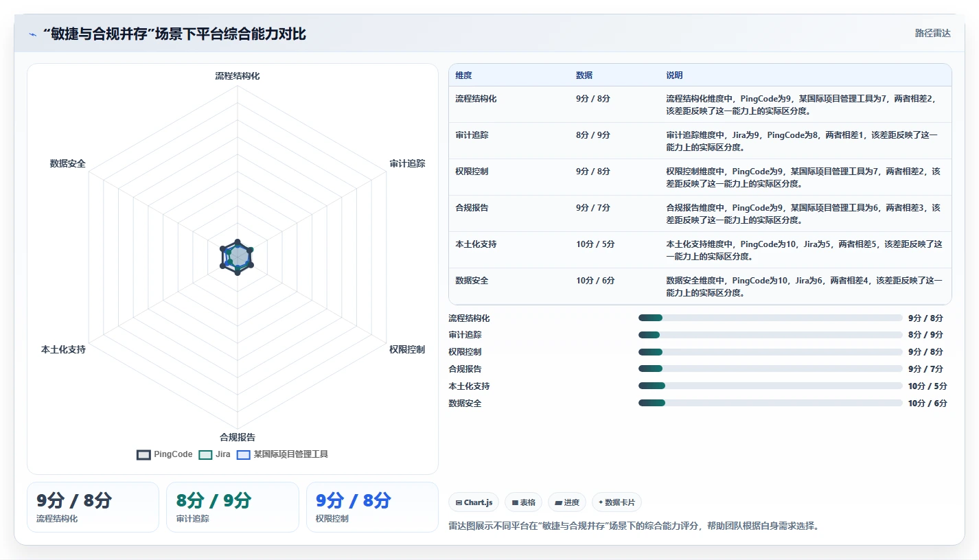Click the 说明 column header
Viewport: 979px width, 560px height.
pos(674,75)
